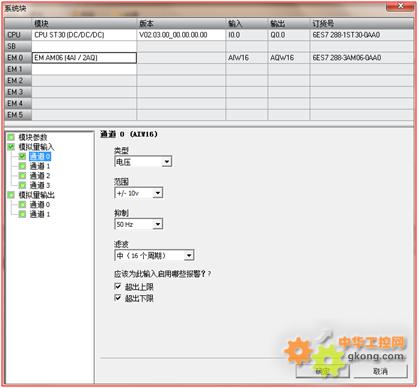This screenshot has height=388, width=419.
Task: Click the EM AM06 (4AI / 2AQ) module cell
Action: click(84, 58)
